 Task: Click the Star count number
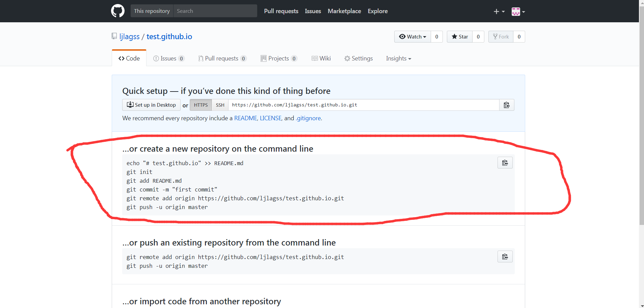coord(478,36)
